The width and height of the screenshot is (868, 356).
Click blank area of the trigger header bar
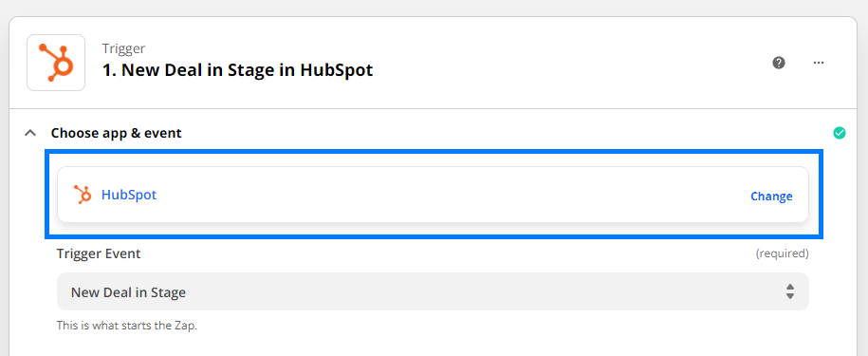click(x=554, y=63)
